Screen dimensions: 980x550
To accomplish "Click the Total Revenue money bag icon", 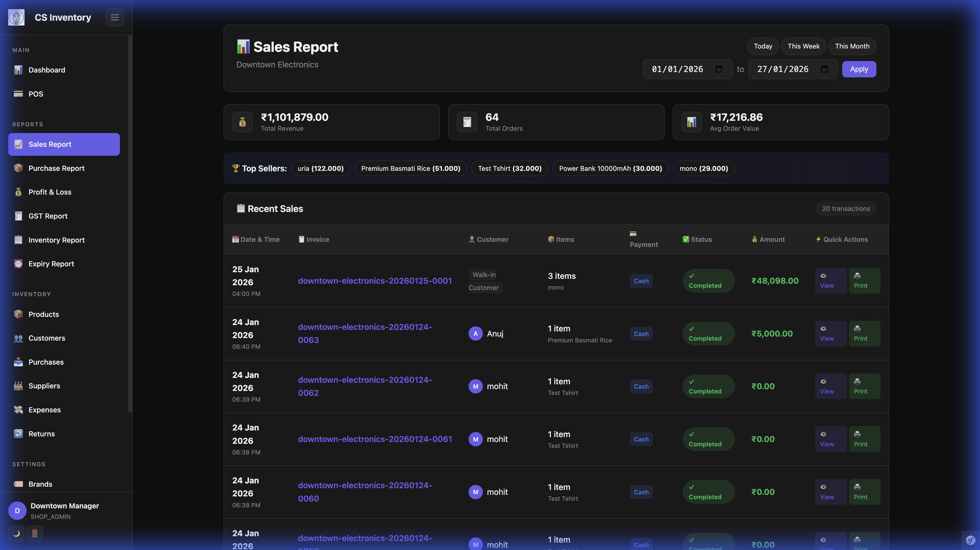I will coord(242,122).
